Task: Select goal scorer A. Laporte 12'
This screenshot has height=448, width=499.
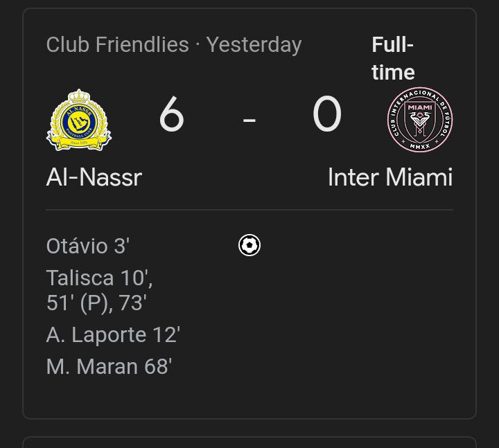Action: (113, 335)
